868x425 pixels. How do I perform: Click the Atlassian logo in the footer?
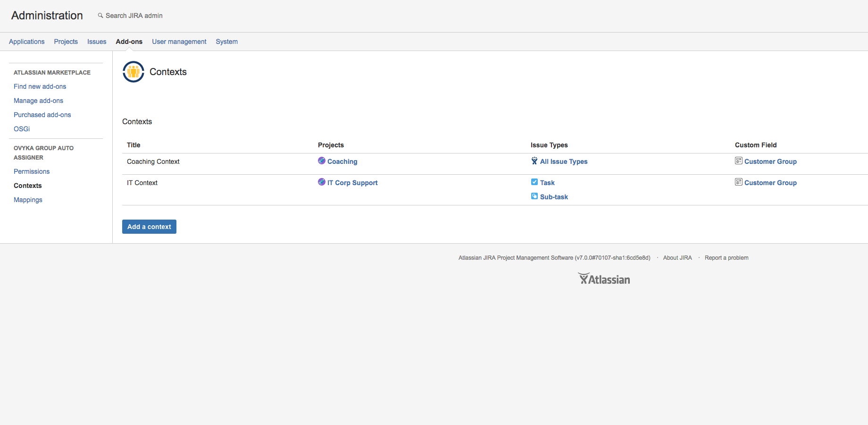(x=604, y=279)
